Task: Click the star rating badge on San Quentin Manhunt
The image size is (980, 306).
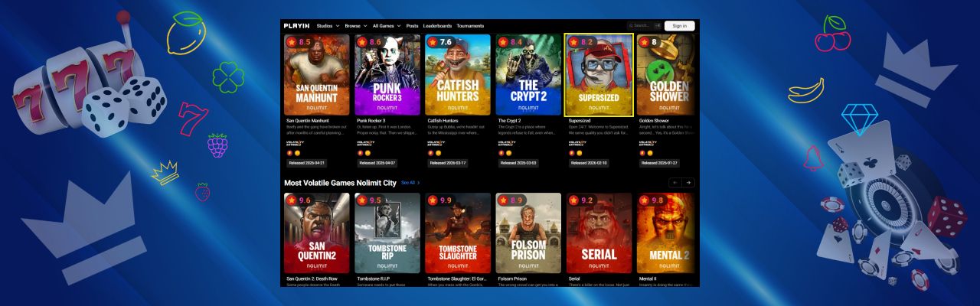Action: point(299,42)
